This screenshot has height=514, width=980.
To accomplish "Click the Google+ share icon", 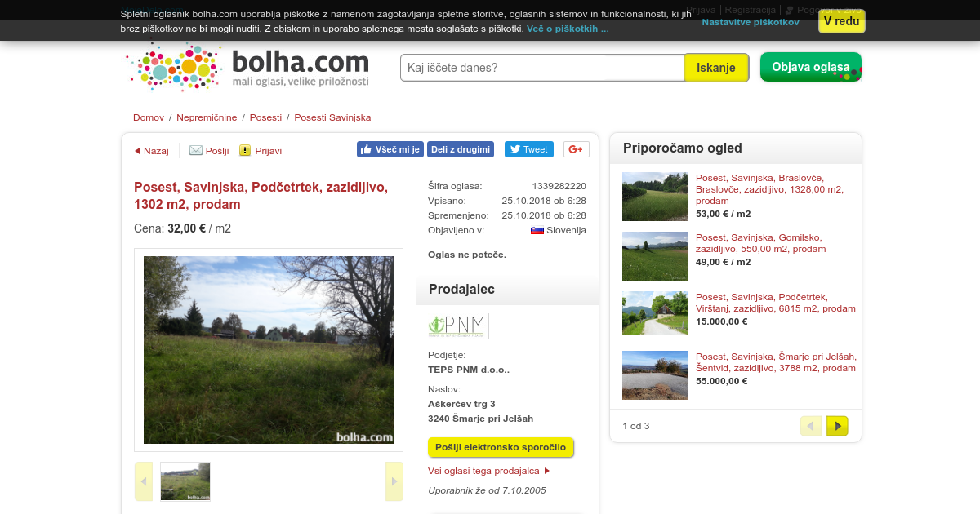I will (577, 149).
